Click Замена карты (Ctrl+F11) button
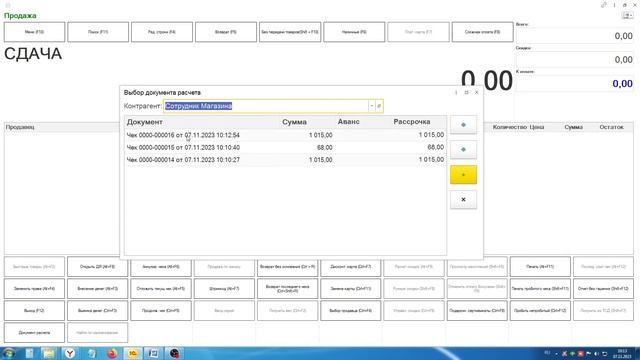Viewport: 640px width, 360px height. (351, 289)
